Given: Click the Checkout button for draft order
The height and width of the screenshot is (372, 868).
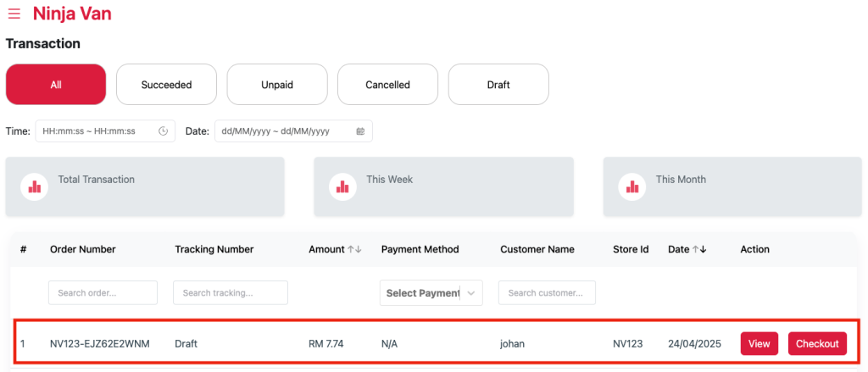Looking at the screenshot, I should click(x=817, y=344).
